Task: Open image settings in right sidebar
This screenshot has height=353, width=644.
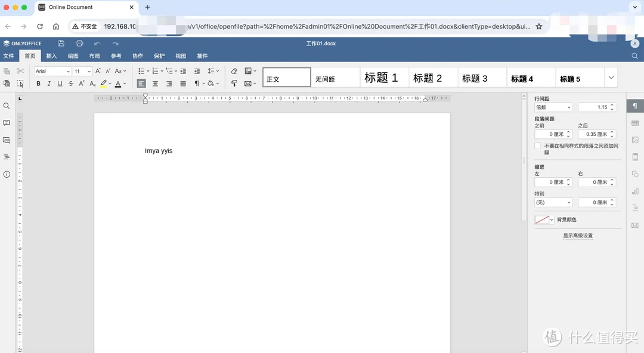Action: coord(635,140)
